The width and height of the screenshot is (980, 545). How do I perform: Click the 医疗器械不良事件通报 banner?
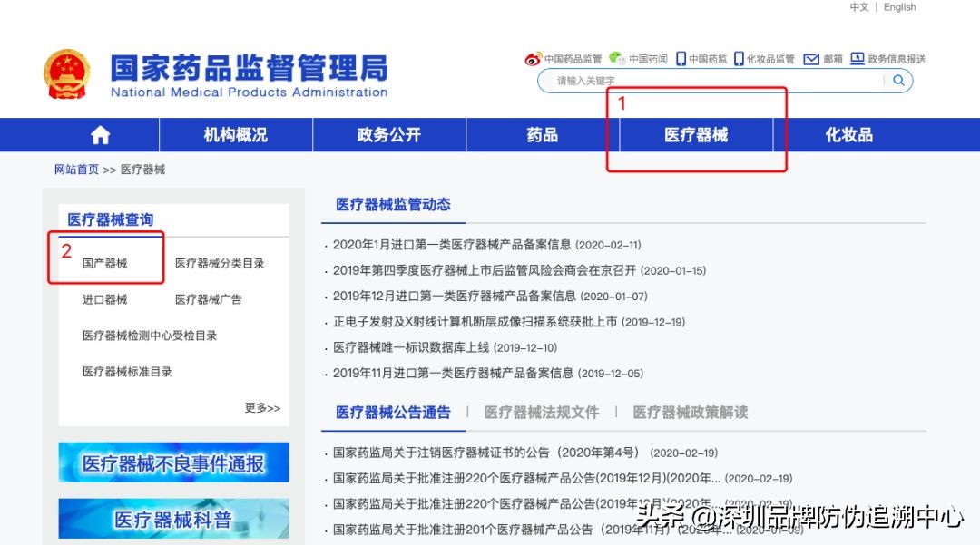(x=173, y=462)
